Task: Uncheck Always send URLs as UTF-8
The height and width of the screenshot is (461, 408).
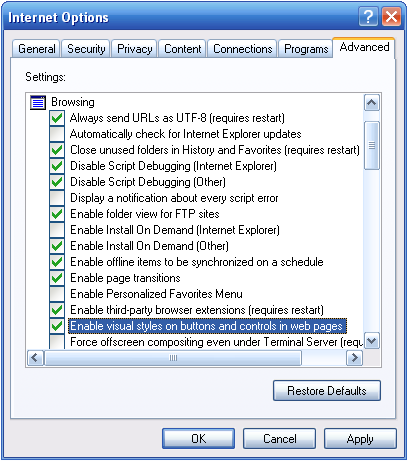Action: 57,118
